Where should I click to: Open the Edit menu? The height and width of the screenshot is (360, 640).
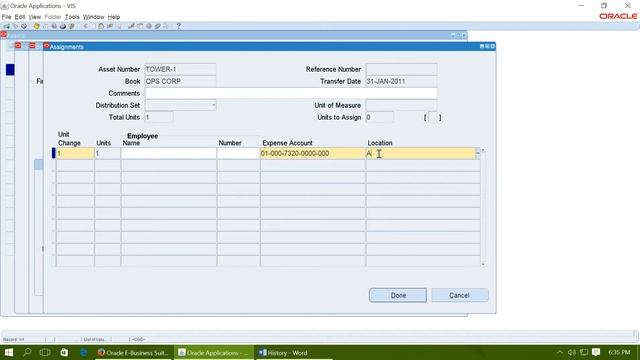(x=20, y=17)
